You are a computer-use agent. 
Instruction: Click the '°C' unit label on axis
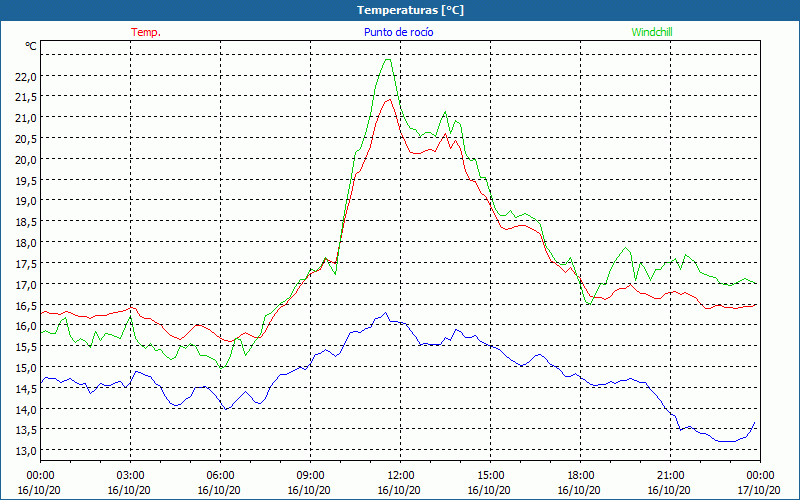[31, 46]
